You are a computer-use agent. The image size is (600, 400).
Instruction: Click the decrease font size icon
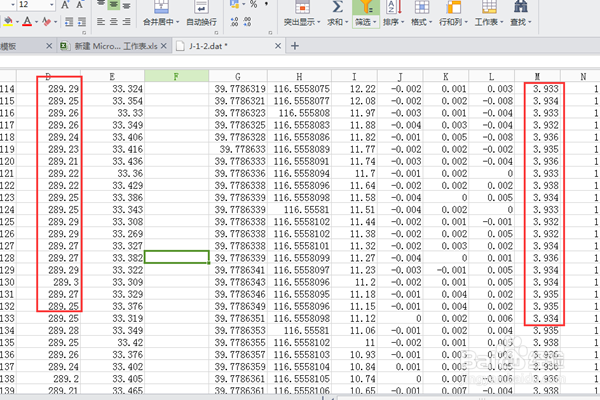79,5
